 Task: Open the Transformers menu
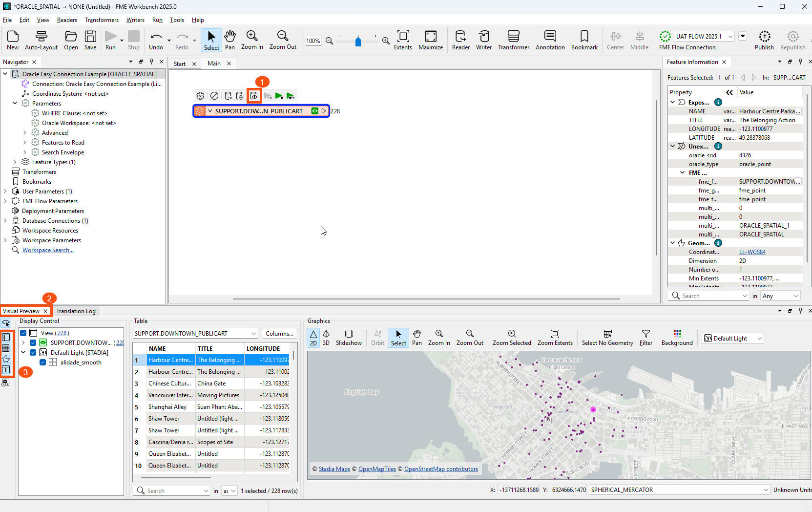click(102, 20)
